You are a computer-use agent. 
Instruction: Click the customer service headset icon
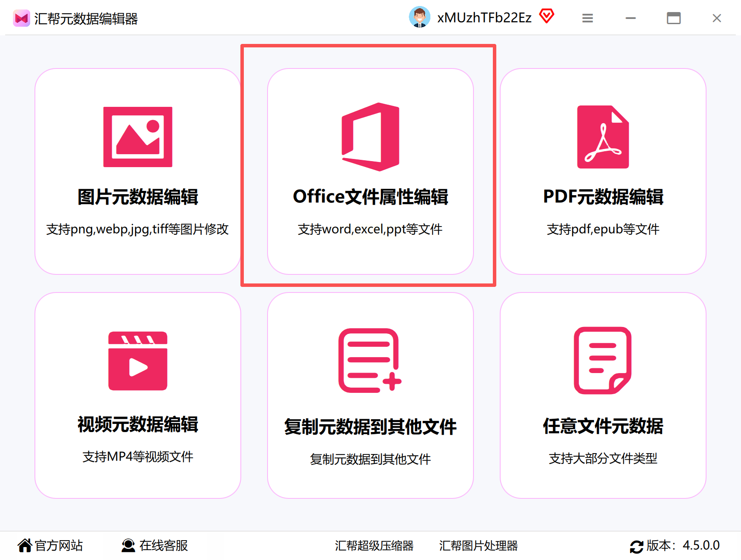pos(128,545)
